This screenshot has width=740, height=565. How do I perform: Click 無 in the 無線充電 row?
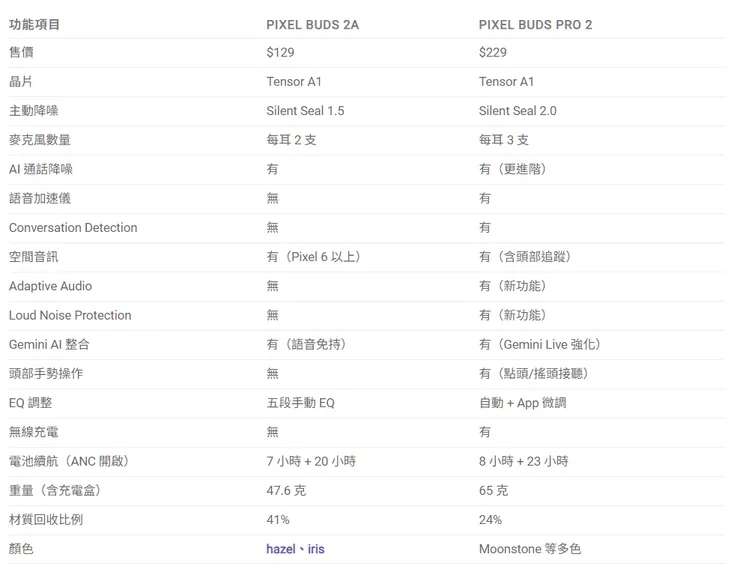pos(272,432)
